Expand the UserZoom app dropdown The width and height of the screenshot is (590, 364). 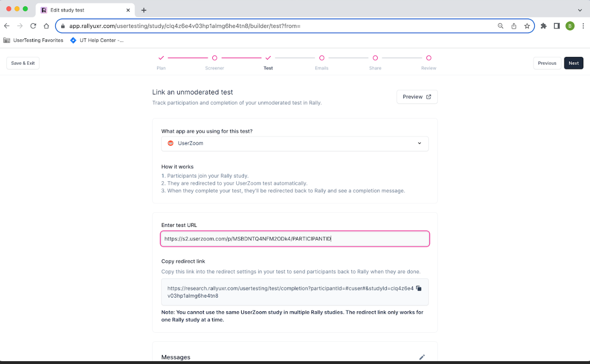point(295,143)
